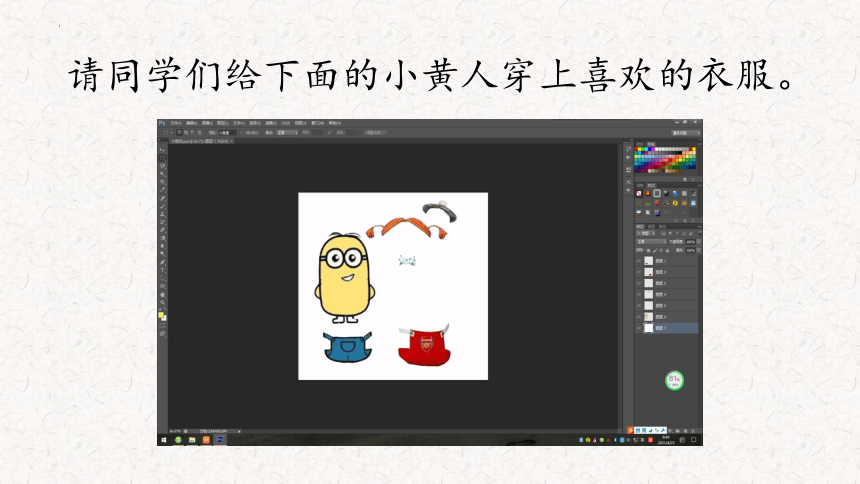Screen dimensions: 860x484
Task: Hide 图层 2 with its eye icon
Action: [x=638, y=272]
